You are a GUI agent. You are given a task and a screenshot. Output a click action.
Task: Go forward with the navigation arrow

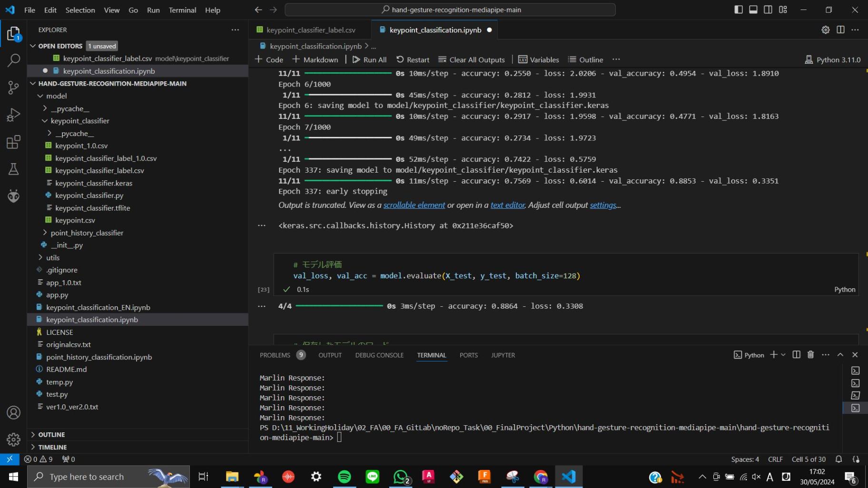coord(273,10)
